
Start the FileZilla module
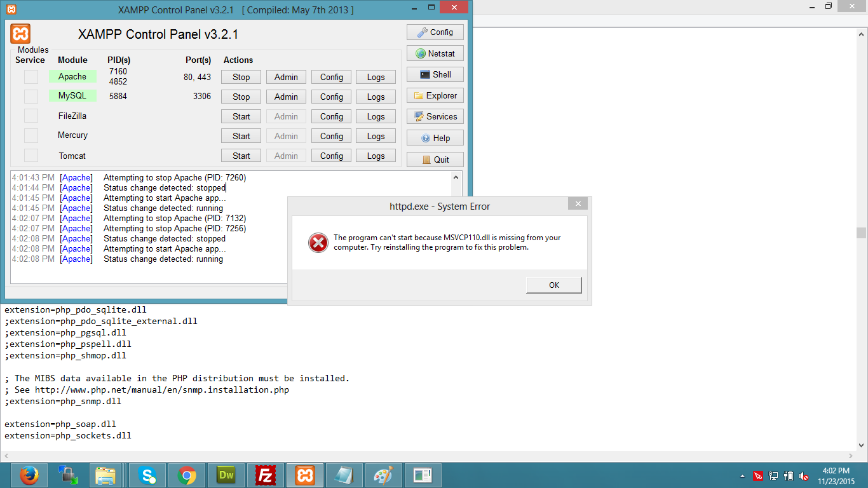click(x=241, y=116)
